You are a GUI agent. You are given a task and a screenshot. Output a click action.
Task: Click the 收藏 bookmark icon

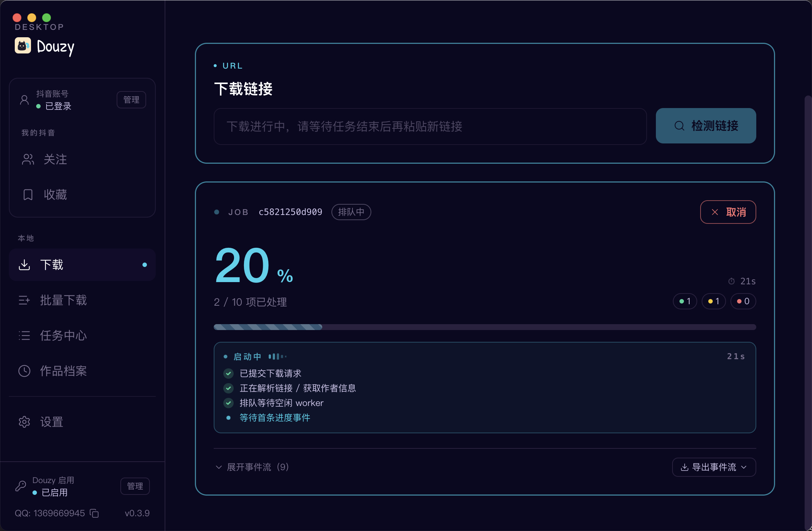[28, 195]
